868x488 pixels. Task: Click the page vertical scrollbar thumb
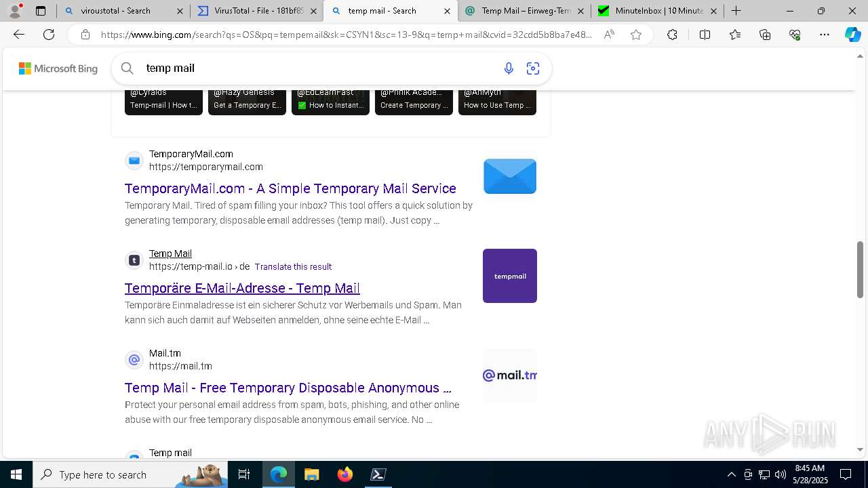click(x=860, y=269)
